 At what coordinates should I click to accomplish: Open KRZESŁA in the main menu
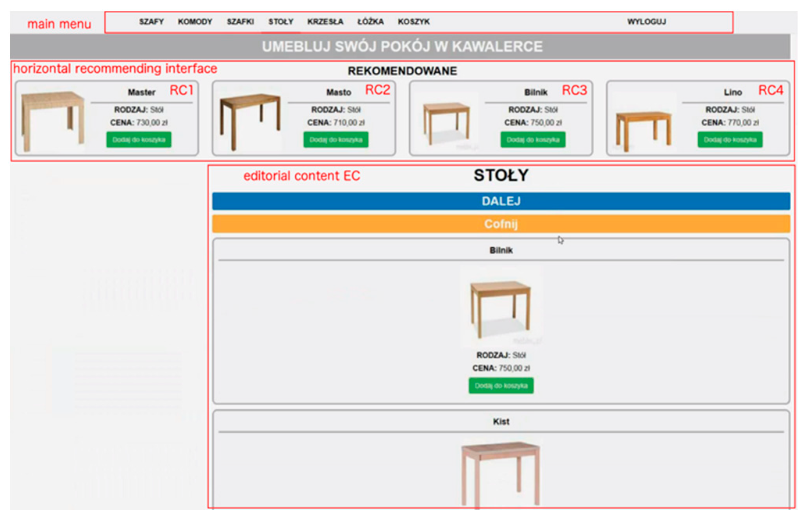pyautogui.click(x=325, y=22)
